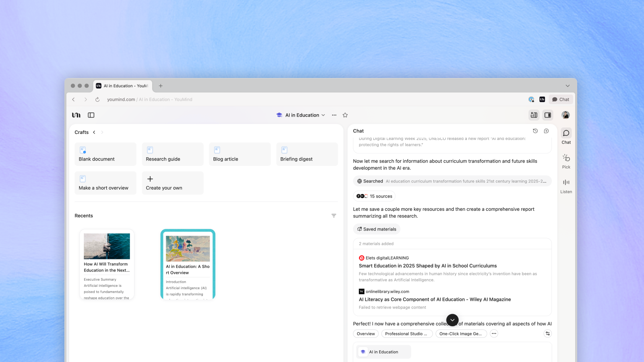Star the AI in Education board
The image size is (644, 362).
coord(345,115)
